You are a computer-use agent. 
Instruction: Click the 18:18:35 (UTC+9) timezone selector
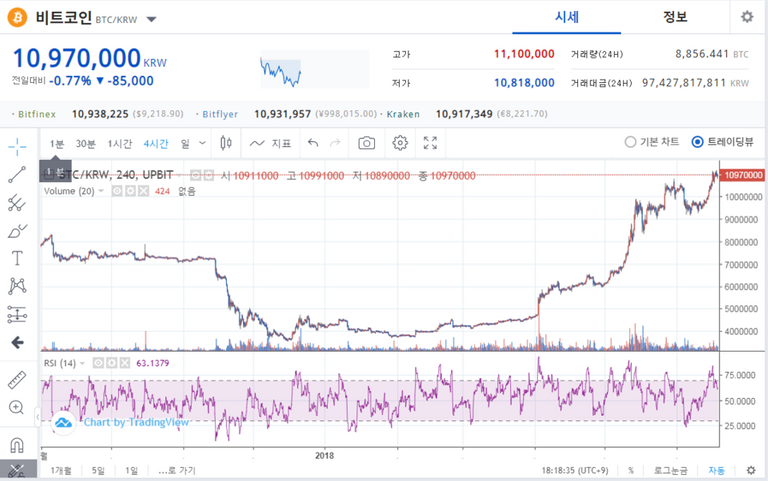[575, 471]
